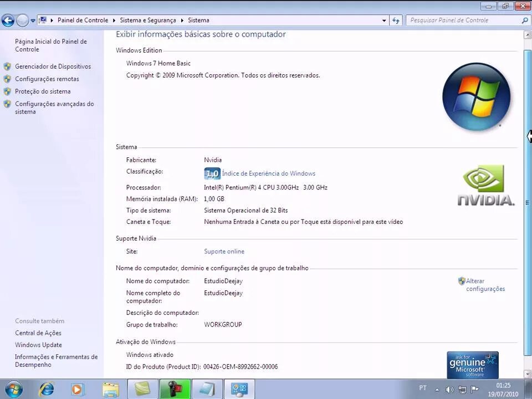
Task: Expand chevron after Sistema e Segurança
Action: point(182,21)
